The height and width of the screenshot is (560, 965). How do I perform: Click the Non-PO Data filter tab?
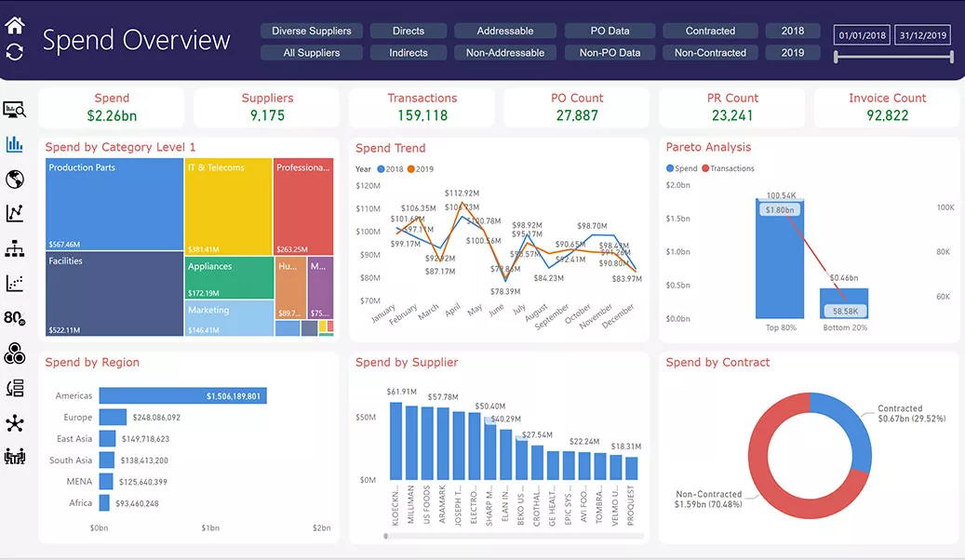point(609,52)
